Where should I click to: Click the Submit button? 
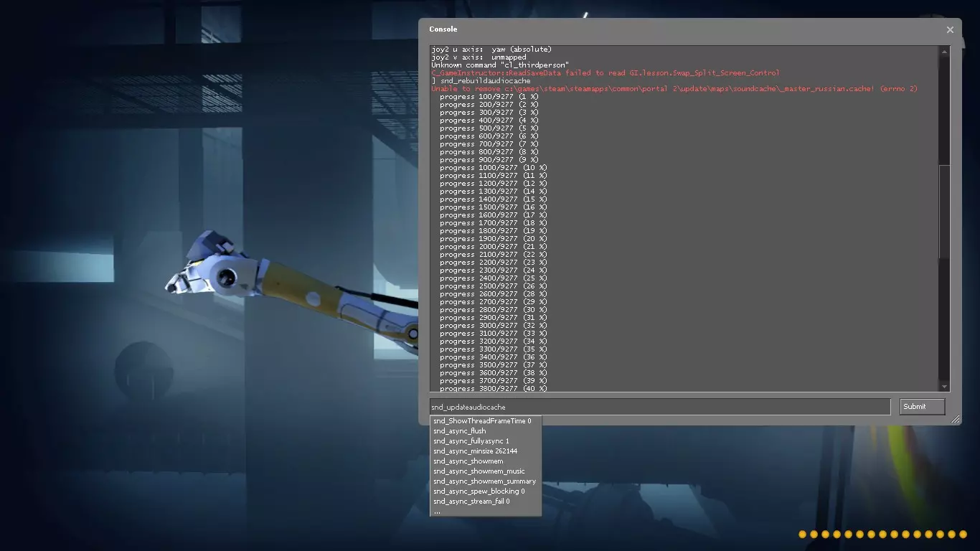point(922,407)
